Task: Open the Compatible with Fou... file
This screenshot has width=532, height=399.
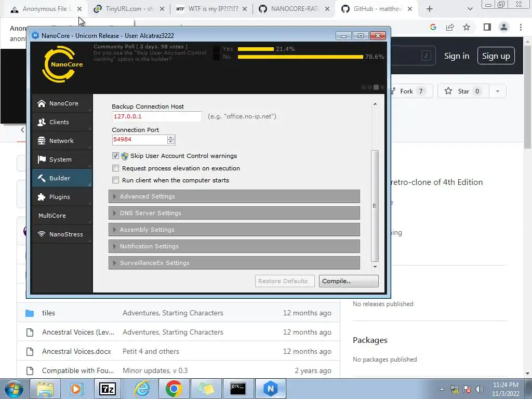Action: click(78, 370)
